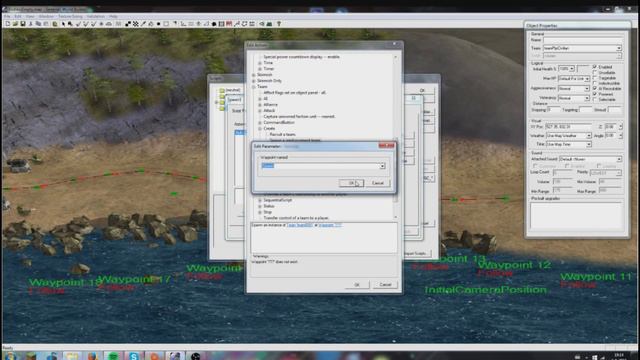Click the white square toolbar icon

click(x=166, y=24)
